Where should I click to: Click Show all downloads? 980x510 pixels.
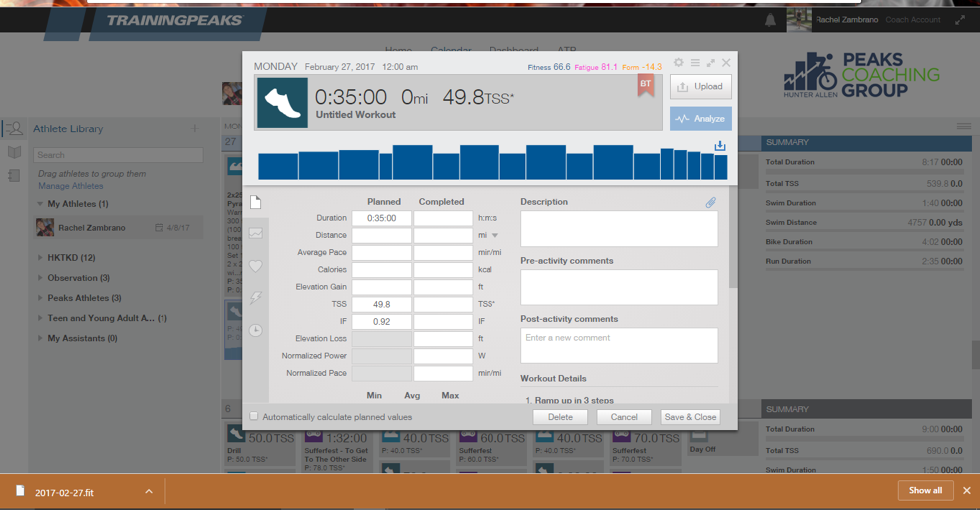point(925,491)
